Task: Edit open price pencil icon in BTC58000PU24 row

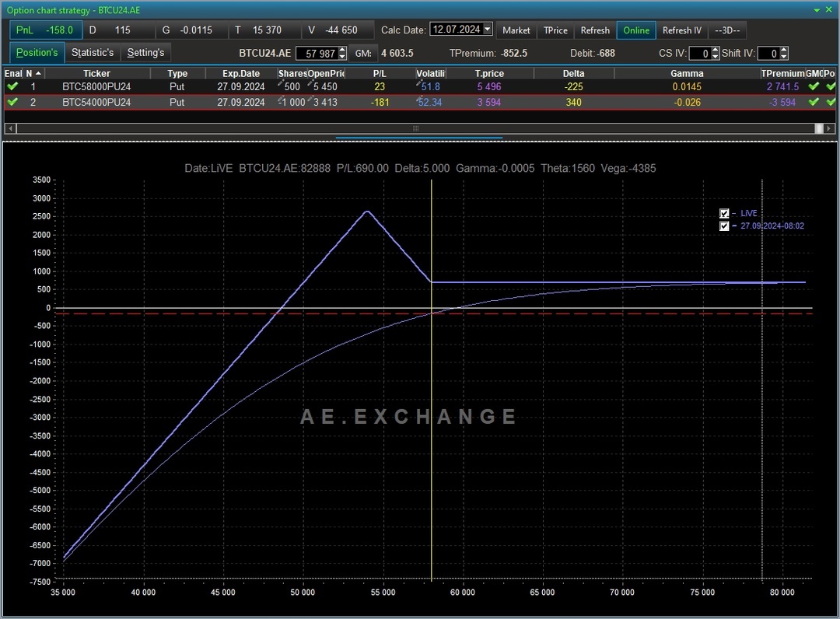Action: (x=310, y=83)
